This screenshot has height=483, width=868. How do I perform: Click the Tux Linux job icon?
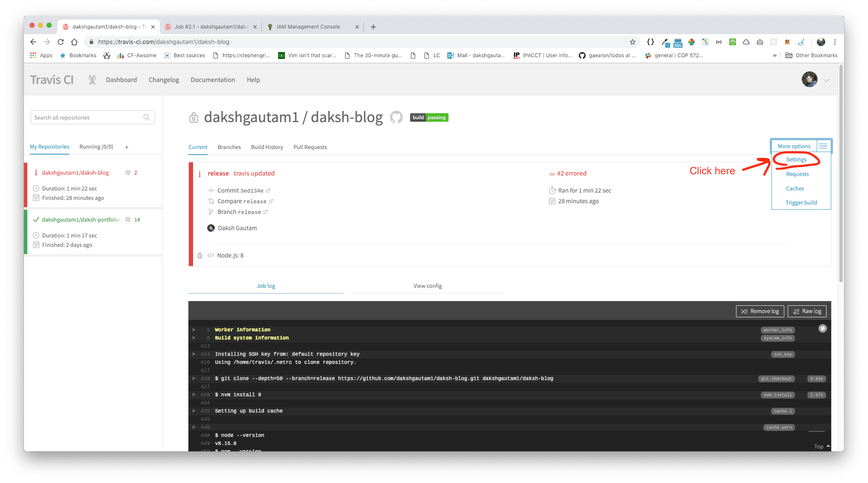(x=199, y=255)
